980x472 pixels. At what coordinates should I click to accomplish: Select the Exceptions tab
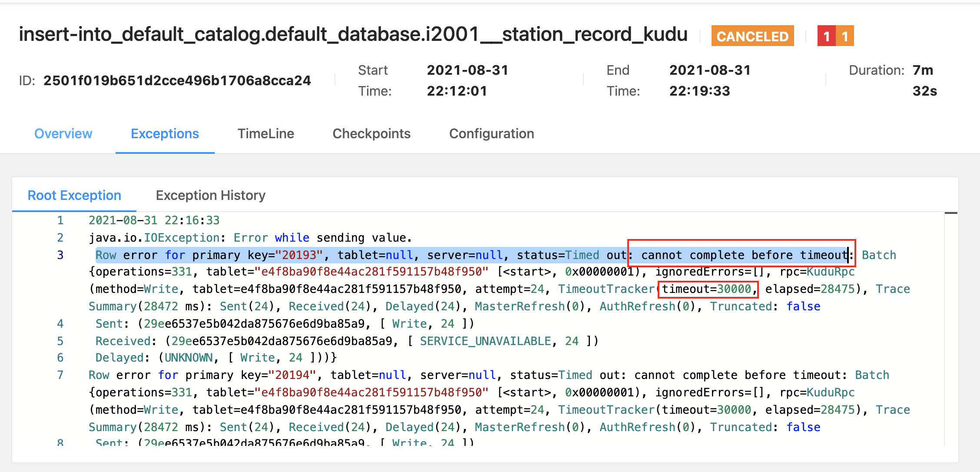[x=165, y=134]
